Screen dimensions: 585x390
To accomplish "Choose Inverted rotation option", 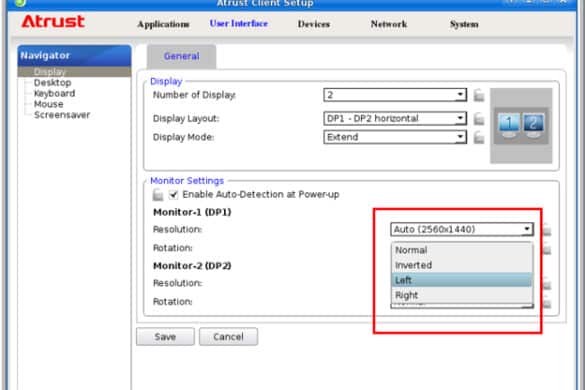I will [x=462, y=265].
